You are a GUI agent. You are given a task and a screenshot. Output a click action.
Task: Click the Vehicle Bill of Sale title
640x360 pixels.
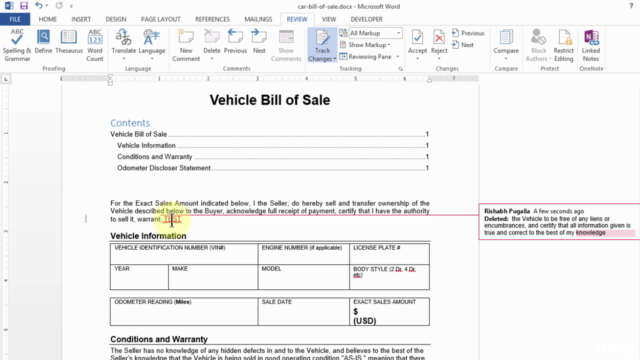pos(270,100)
